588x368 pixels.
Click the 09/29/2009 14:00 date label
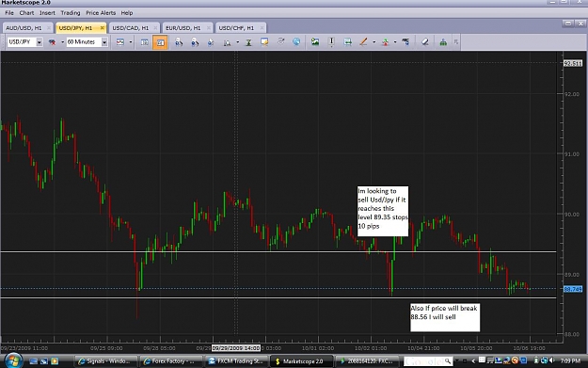pos(236,348)
